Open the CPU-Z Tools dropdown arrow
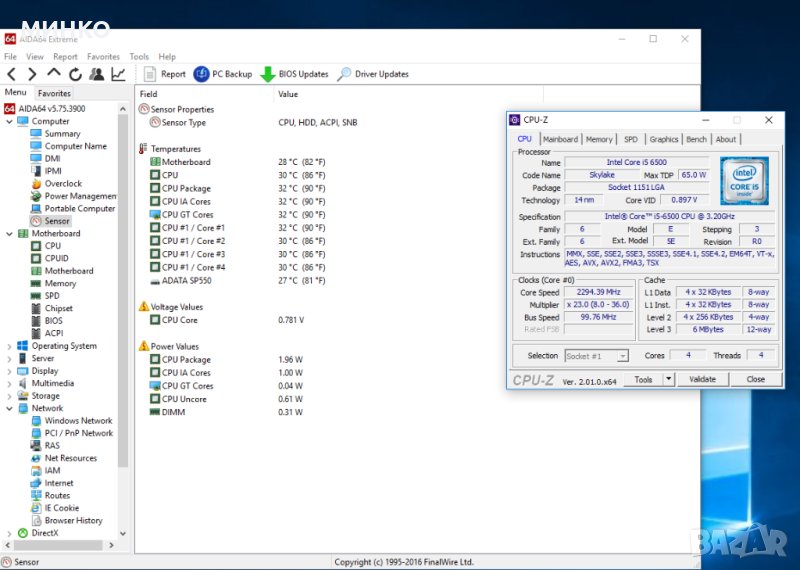This screenshot has width=800, height=570. coord(668,379)
